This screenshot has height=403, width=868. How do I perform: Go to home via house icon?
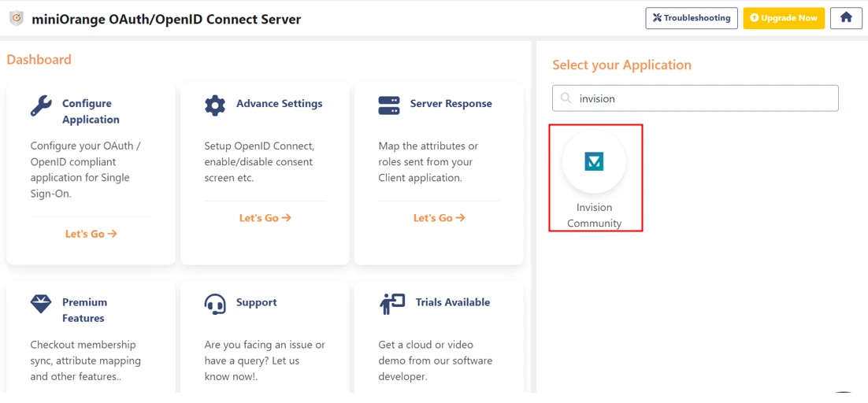(x=847, y=18)
